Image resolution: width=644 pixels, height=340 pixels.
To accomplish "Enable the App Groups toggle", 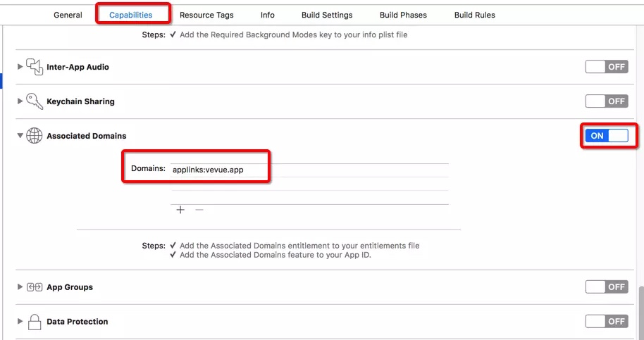I will [606, 287].
